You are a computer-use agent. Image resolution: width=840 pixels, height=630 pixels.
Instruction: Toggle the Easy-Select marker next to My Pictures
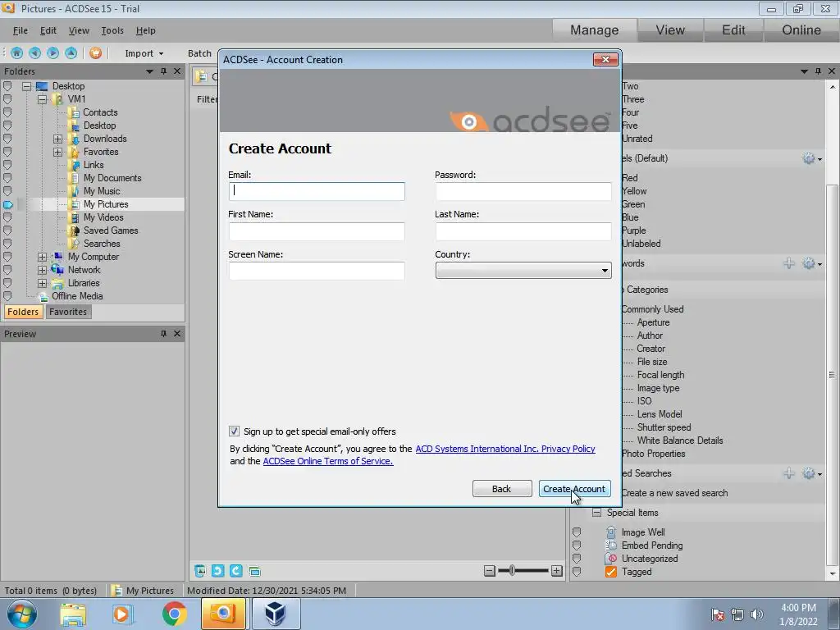click(7, 204)
